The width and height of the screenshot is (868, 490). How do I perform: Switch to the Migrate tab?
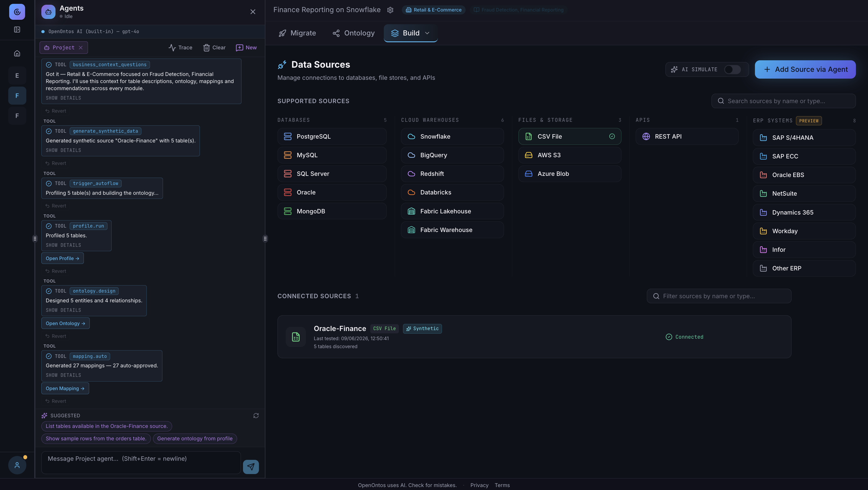pos(297,33)
